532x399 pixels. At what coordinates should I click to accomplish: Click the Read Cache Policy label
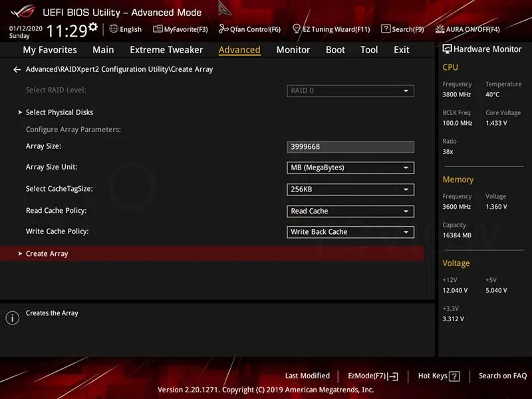tap(57, 210)
